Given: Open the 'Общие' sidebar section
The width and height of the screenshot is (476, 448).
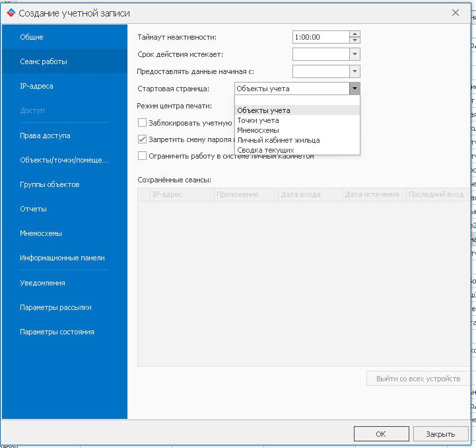Looking at the screenshot, I should tap(32, 37).
